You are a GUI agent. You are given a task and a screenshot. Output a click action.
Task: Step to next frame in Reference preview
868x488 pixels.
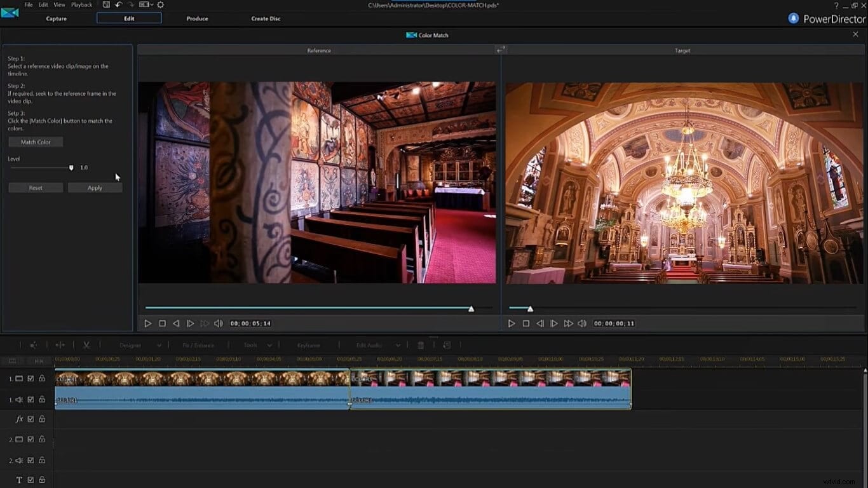click(x=191, y=323)
